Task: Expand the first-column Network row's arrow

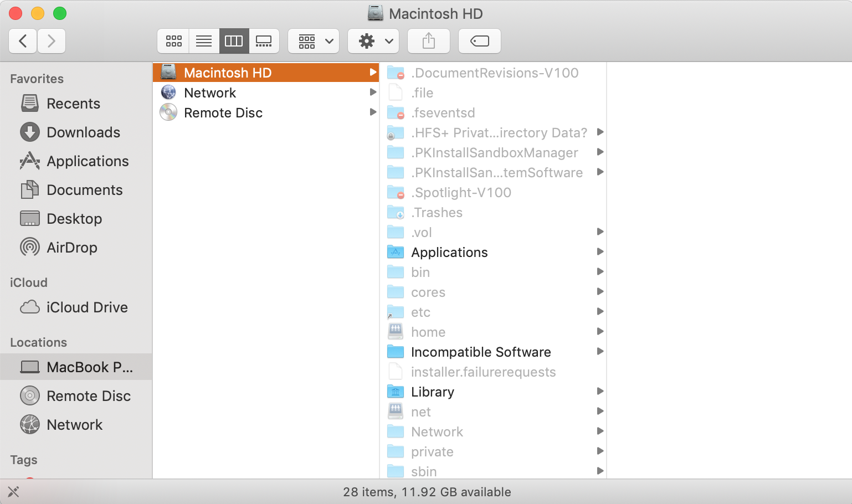Action: pos(373,92)
